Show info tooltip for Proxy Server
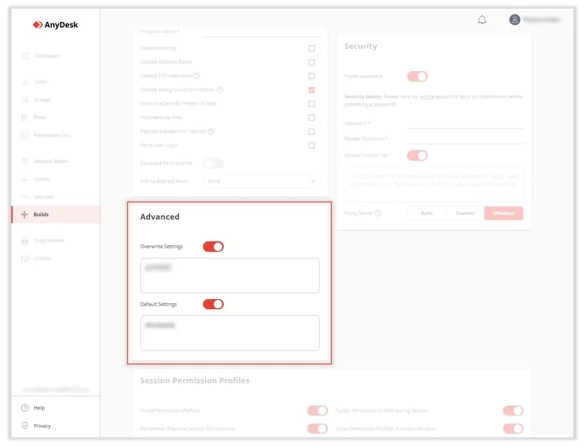The width and height of the screenshot is (588, 448). point(378,213)
